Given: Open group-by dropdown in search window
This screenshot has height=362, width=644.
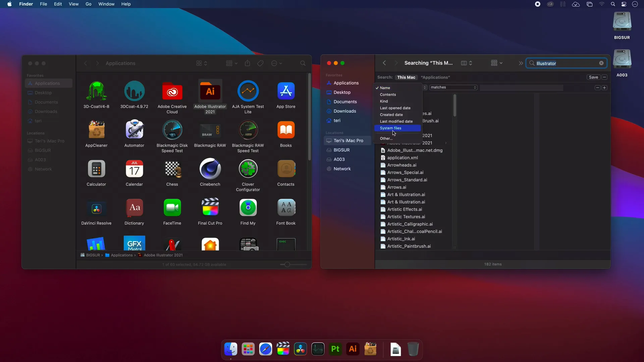Looking at the screenshot, I should click(x=496, y=63).
